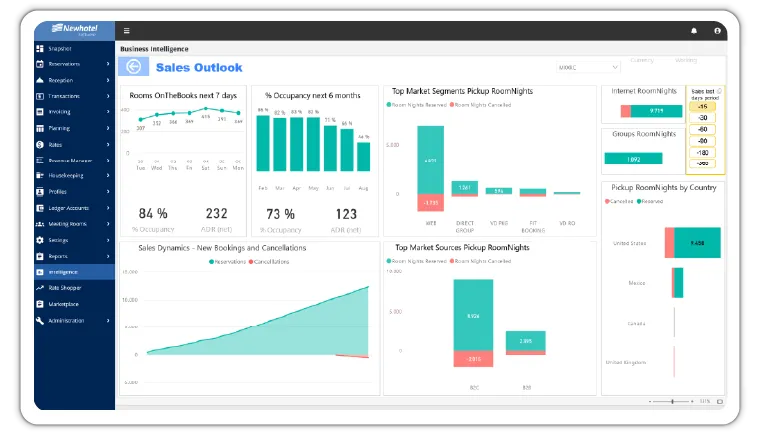Click the Housekeeping sidebar icon
Screen dimensions: 760x435
coord(40,176)
